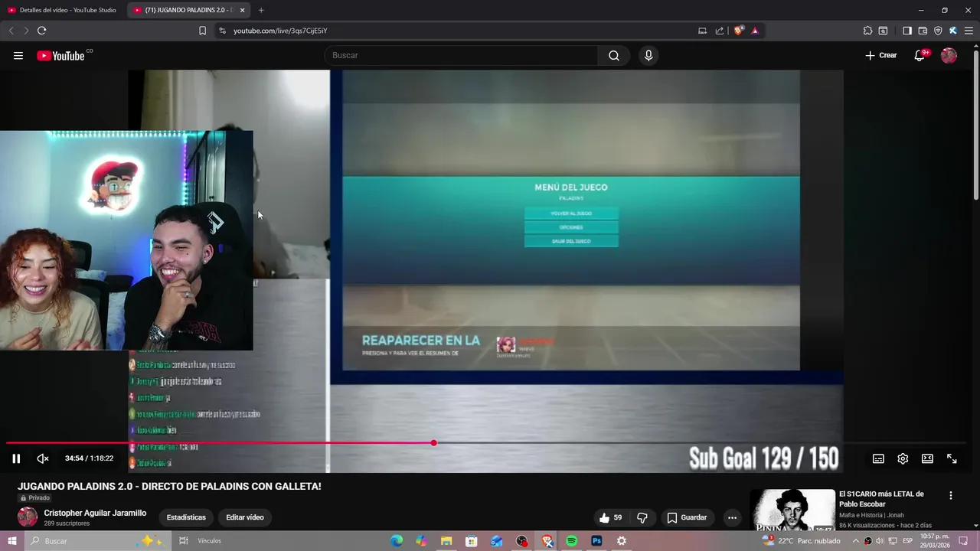Go to the YouTube home logo

coord(60,55)
